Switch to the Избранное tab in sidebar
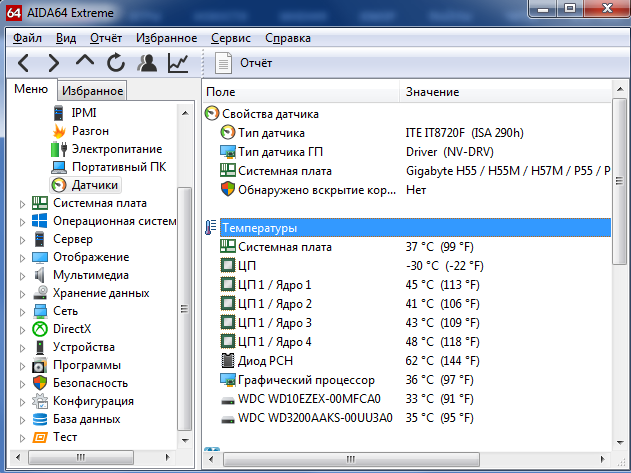631x473 pixels. click(92, 91)
